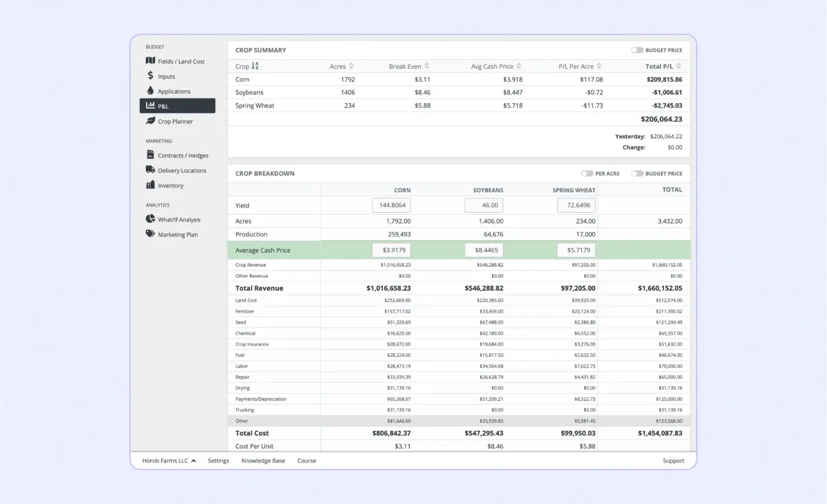Click the Crop Planner leaf icon
Image resolution: width=827 pixels, height=504 pixels.
(x=151, y=121)
